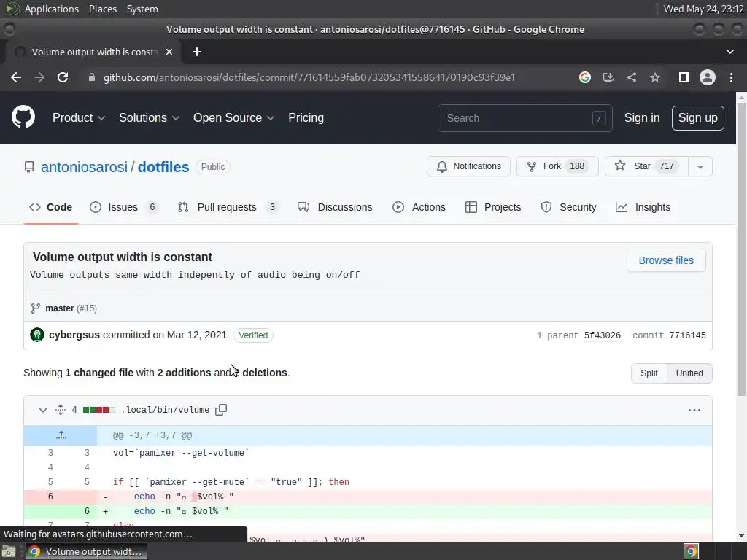747x560 pixels.
Task: Click the browser address bar URL
Action: [x=309, y=77]
